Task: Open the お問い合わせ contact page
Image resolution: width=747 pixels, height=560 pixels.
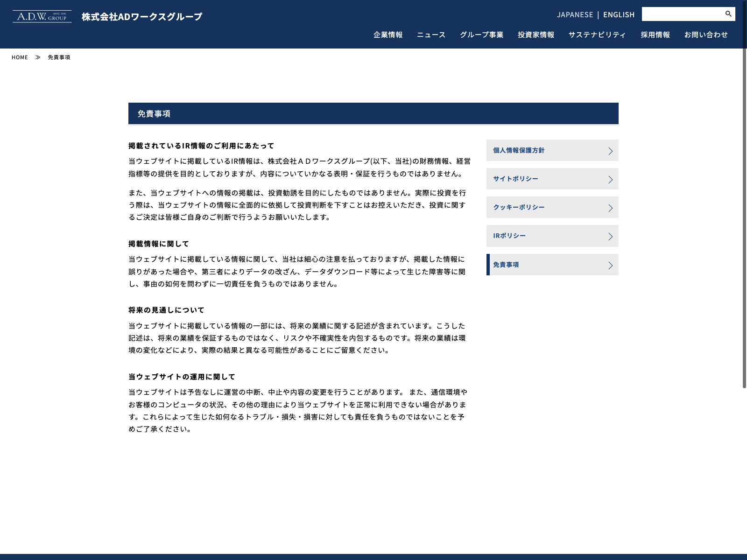Action: [x=706, y=35]
